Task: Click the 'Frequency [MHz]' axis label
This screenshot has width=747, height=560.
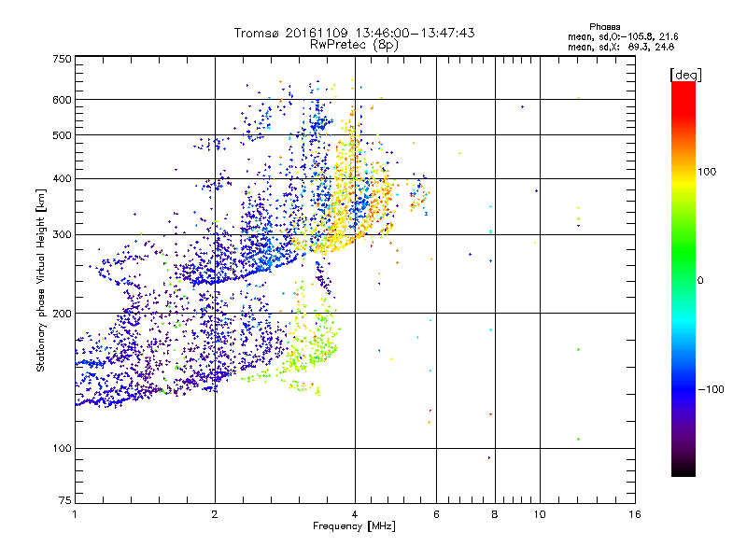Action: [x=354, y=526]
